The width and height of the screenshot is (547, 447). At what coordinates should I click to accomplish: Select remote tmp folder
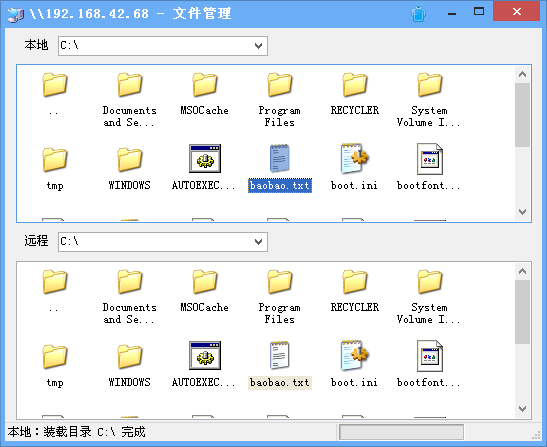click(55, 356)
